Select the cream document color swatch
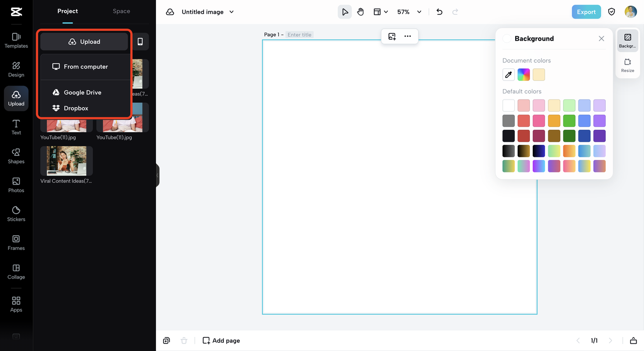 click(539, 75)
